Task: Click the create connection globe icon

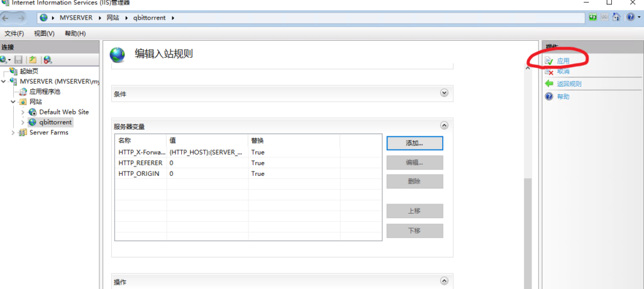Action: [5, 60]
